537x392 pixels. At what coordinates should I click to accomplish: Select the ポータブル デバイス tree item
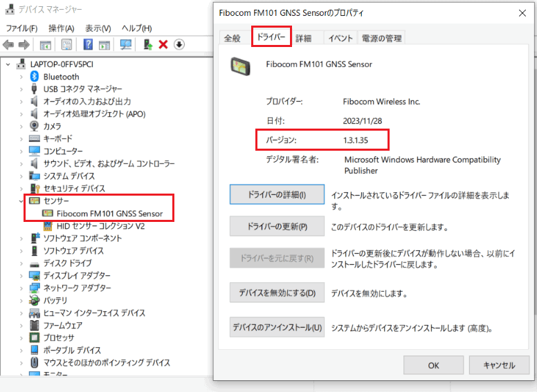coord(72,351)
